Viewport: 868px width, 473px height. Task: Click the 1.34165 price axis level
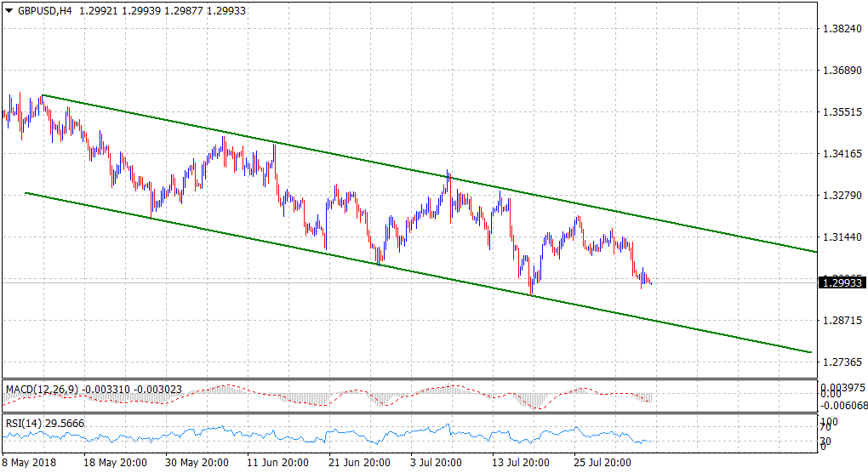(841, 154)
